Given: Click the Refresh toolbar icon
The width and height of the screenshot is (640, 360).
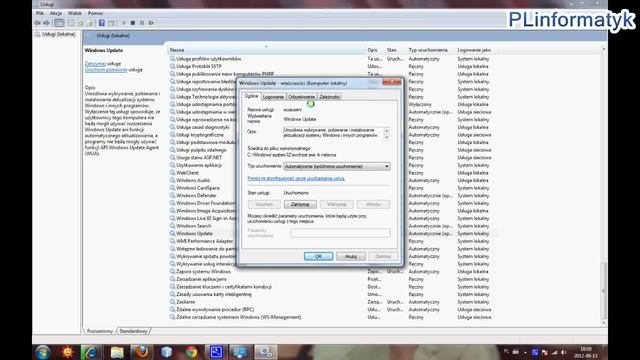Looking at the screenshot, I should click(x=80, y=23).
